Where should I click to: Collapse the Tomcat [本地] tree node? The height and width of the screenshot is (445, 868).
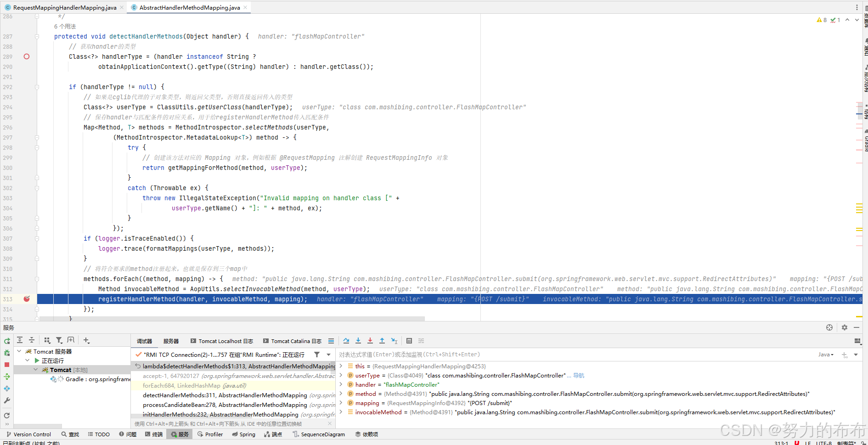tap(36, 370)
